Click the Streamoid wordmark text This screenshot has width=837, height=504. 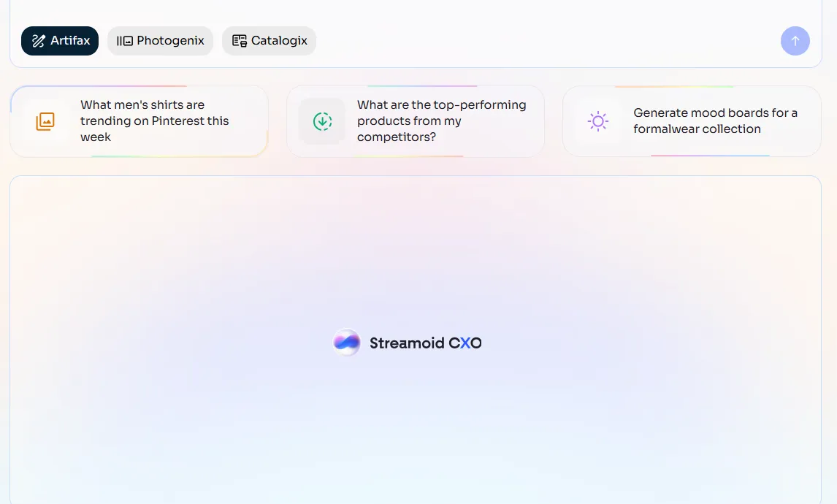coord(406,343)
